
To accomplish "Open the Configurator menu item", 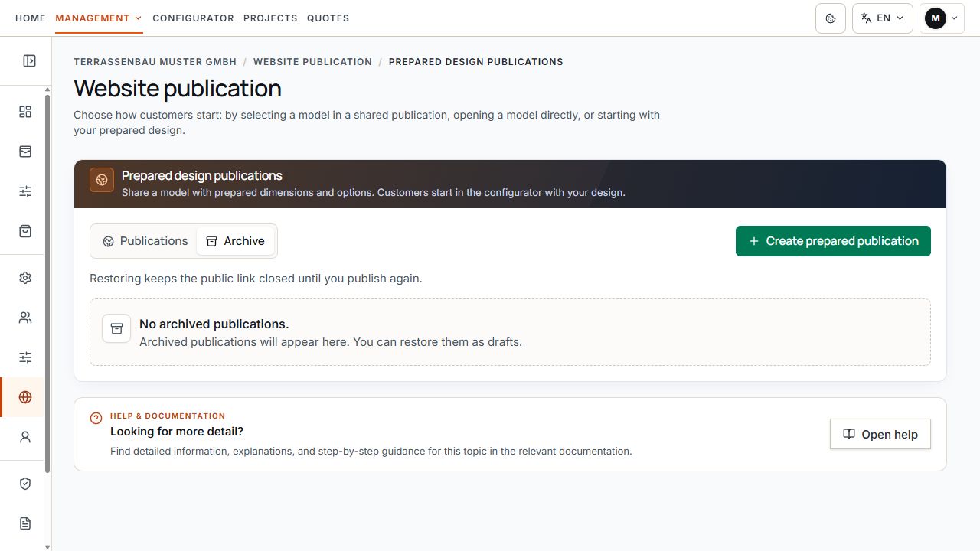I will pyautogui.click(x=193, y=18).
